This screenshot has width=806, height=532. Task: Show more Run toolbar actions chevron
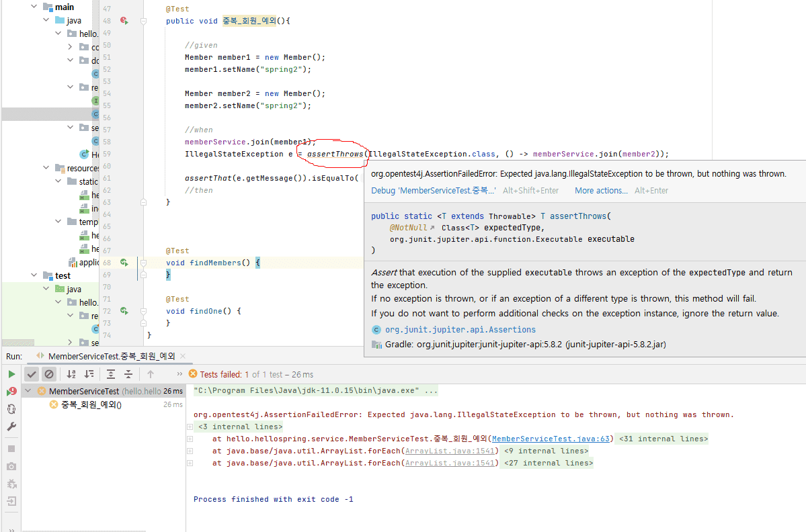click(x=179, y=374)
